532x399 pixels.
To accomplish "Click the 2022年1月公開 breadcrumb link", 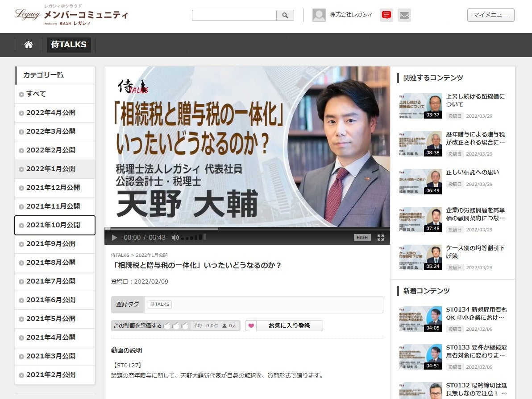I will tap(152, 255).
